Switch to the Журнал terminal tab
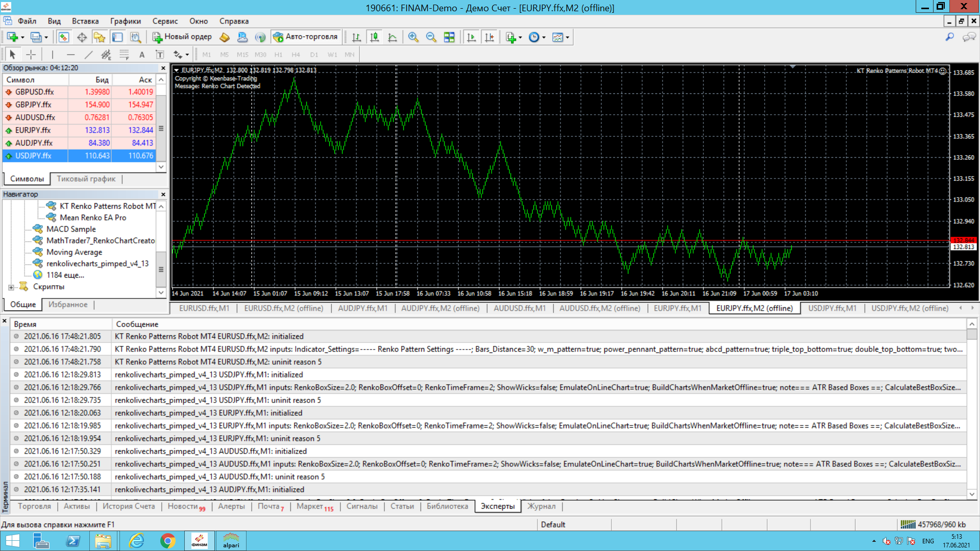This screenshot has width=980, height=551. pyautogui.click(x=541, y=506)
